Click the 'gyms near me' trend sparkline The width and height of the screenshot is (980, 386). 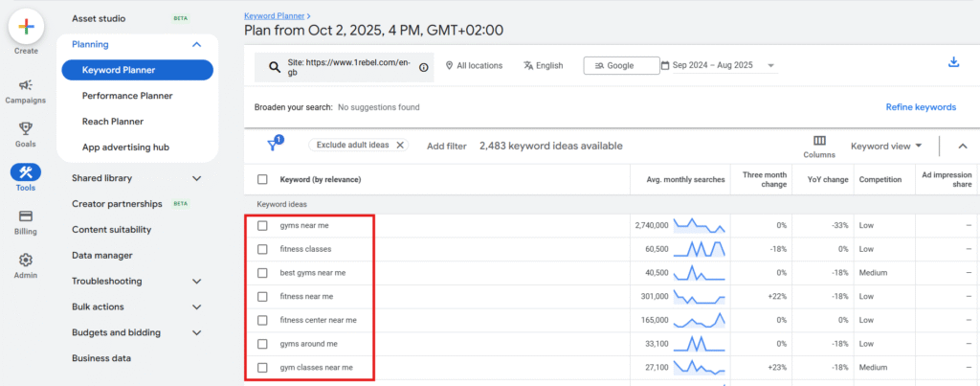[x=699, y=225]
